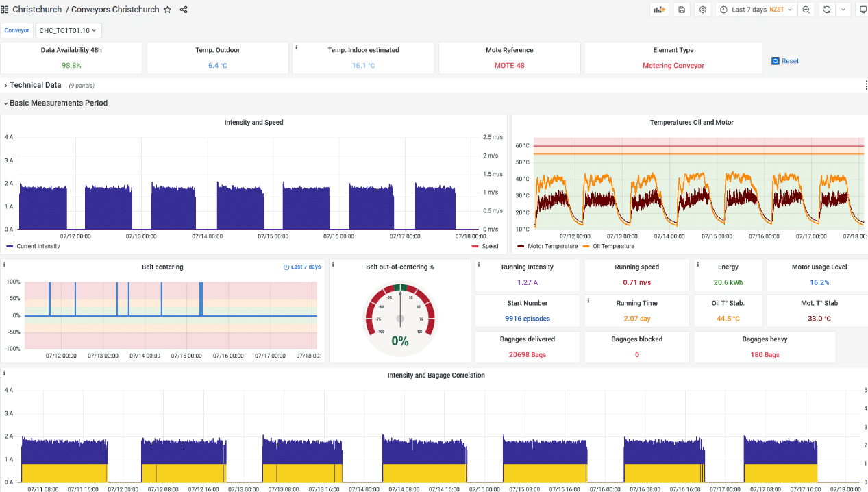Enable TV kiosk mode with the monitor icon
The image size is (868, 492).
click(863, 9)
